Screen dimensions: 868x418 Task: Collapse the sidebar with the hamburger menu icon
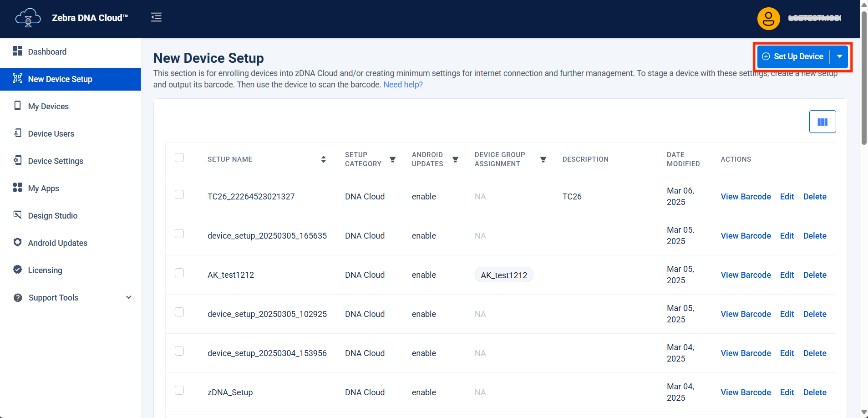pos(156,17)
